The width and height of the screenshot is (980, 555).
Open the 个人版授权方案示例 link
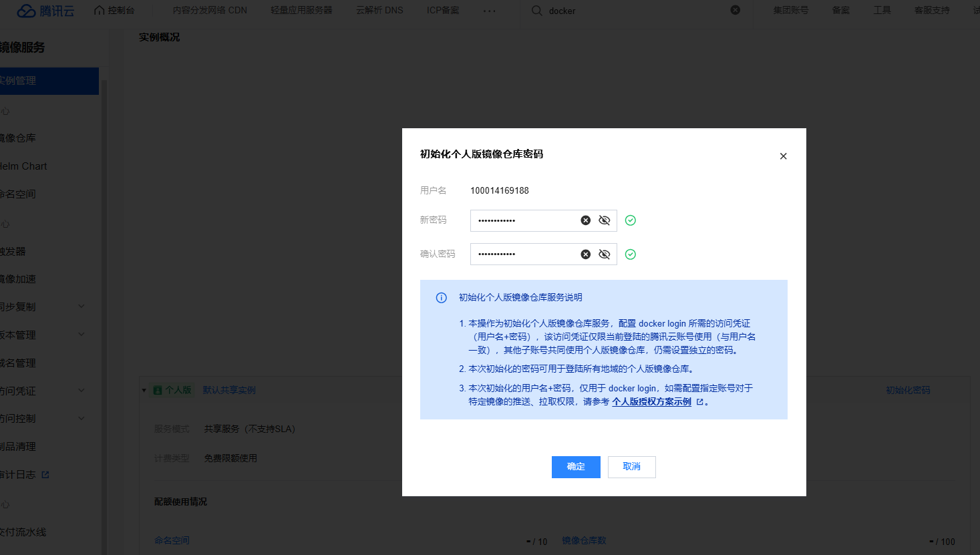(x=650, y=401)
